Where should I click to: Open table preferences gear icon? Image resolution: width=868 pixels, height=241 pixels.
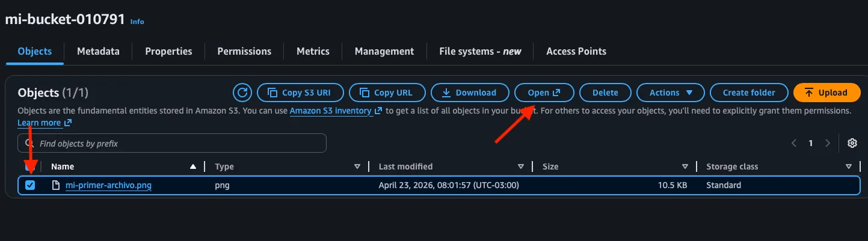click(852, 143)
